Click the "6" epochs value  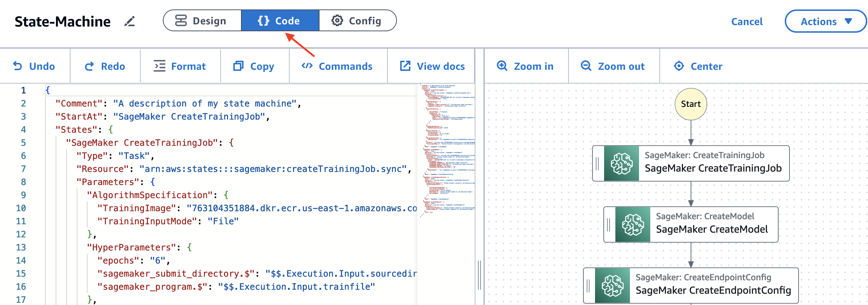158,261
